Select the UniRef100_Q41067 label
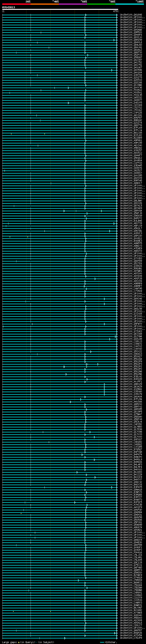Image resolution: width=146 pixels, height=644 pixels. [131, 67]
